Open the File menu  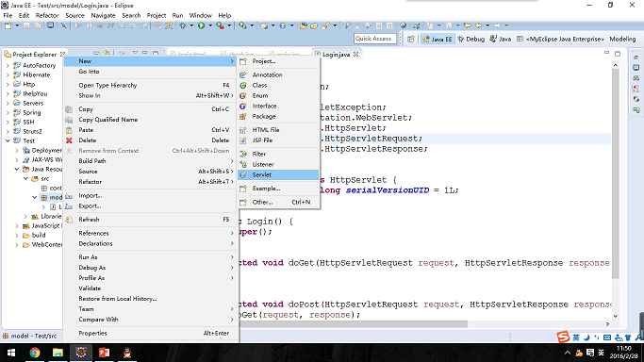8,16
